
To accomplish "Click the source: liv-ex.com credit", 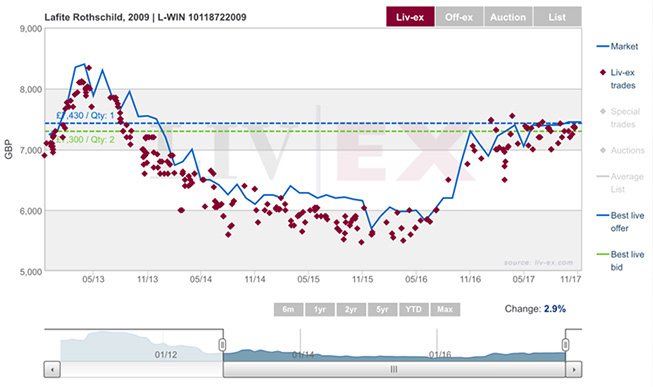I will click(x=538, y=262).
